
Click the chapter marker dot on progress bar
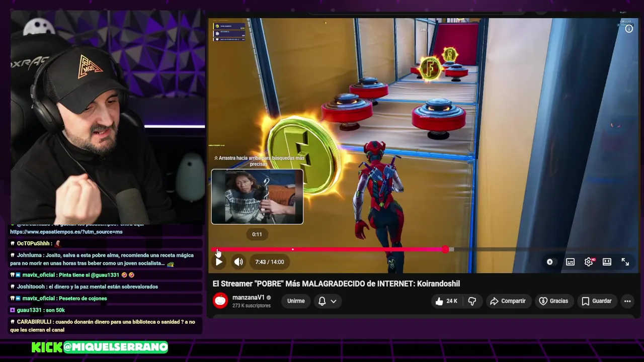pos(292,249)
